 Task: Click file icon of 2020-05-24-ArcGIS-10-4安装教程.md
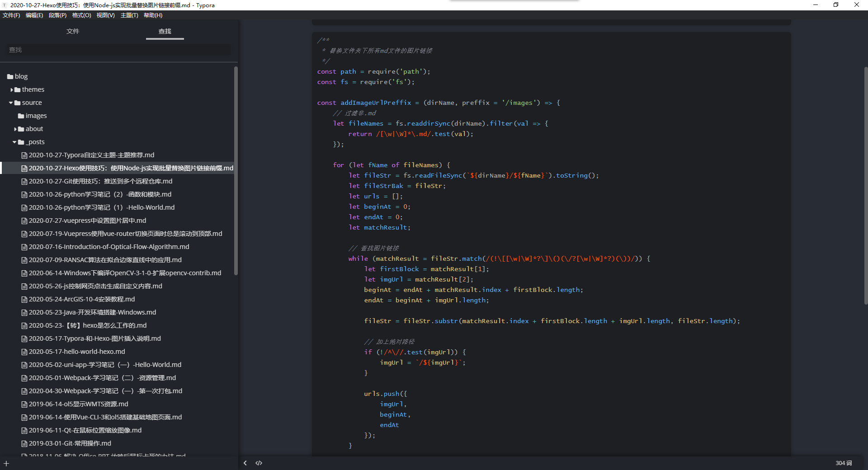click(24, 300)
